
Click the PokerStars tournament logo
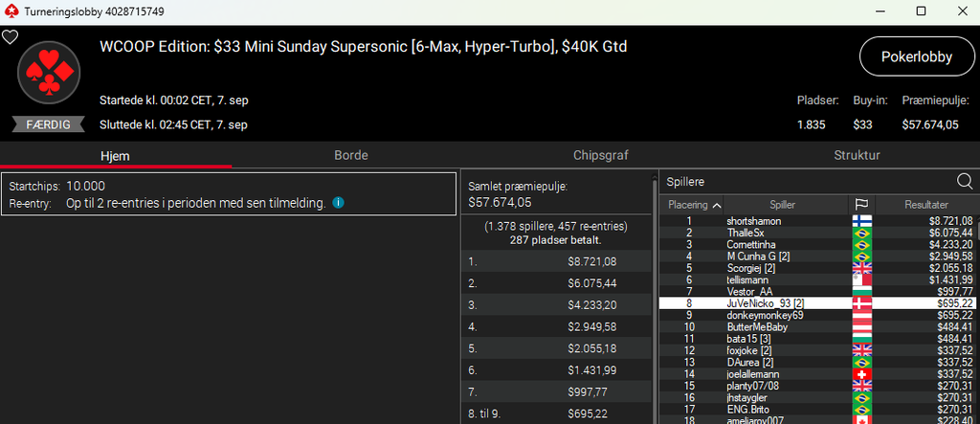(x=49, y=72)
